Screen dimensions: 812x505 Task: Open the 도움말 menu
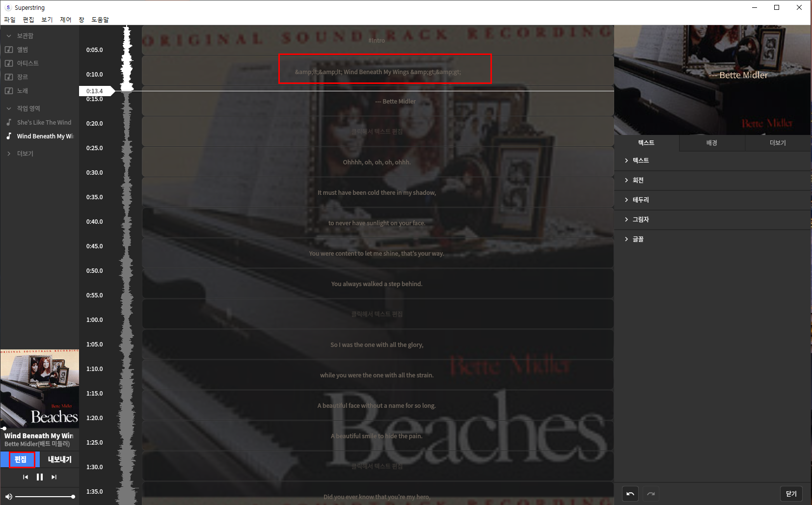[x=100, y=20]
